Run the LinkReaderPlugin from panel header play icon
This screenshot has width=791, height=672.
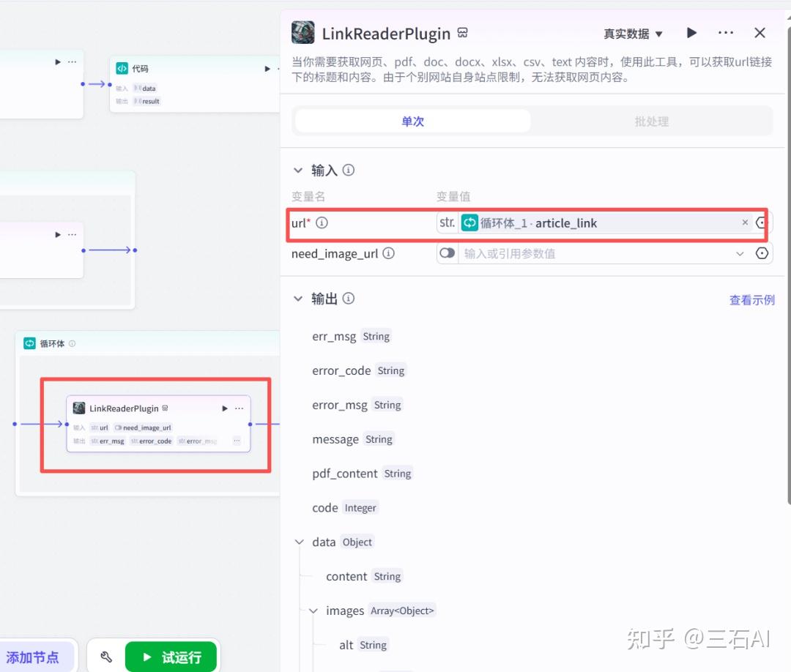(x=691, y=33)
